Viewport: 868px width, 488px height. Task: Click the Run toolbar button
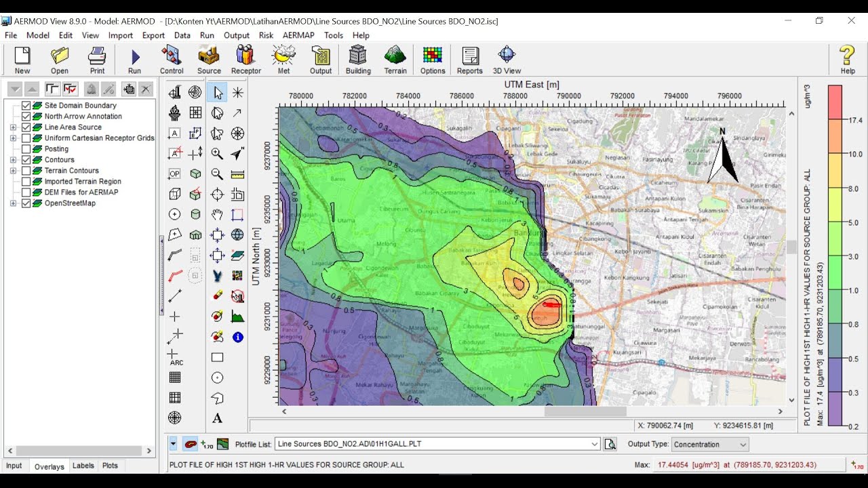click(x=134, y=60)
